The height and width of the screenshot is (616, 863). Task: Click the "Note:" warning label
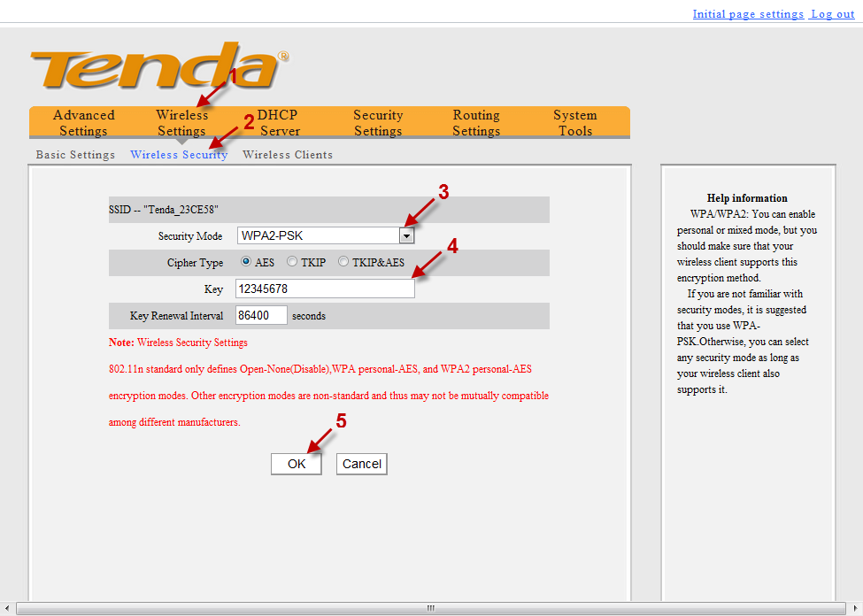tap(121, 343)
